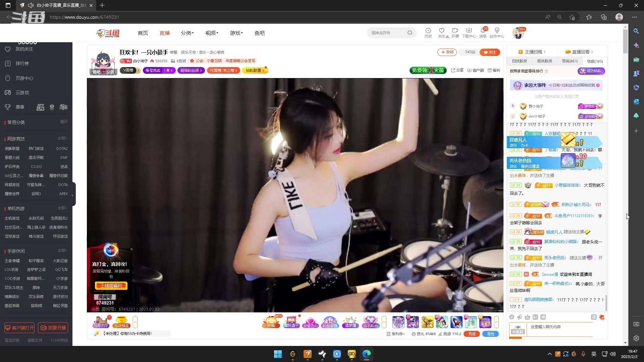This screenshot has width=644, height=362.
Task: Go to 鱼吧 in top navigation
Action: click(259, 33)
